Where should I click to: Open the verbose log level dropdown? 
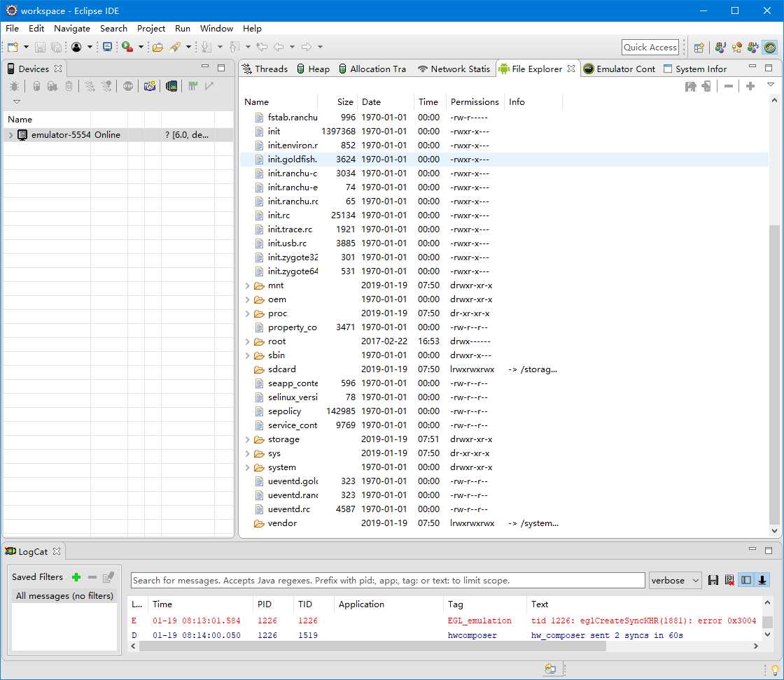click(x=675, y=580)
